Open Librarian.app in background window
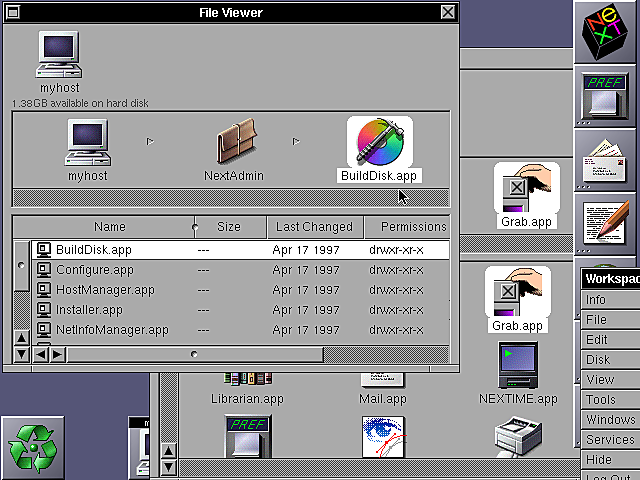640x480 pixels. 247,380
